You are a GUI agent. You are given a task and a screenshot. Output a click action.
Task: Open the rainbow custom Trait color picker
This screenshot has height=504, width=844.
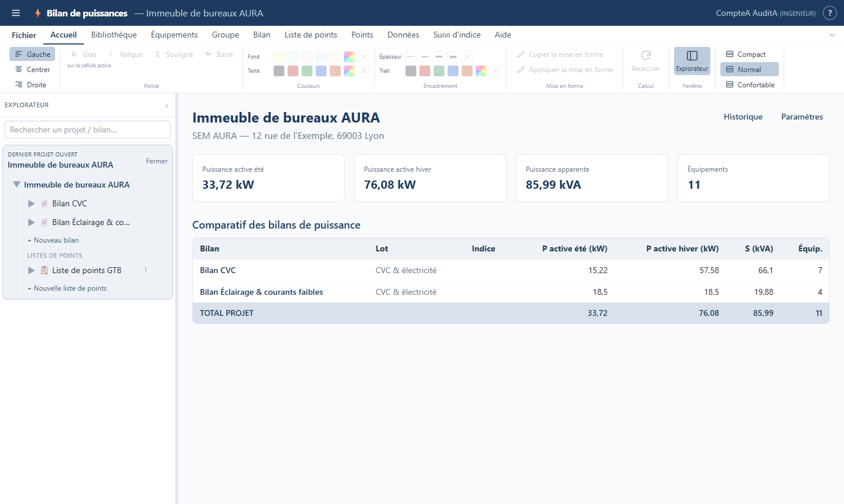click(481, 71)
